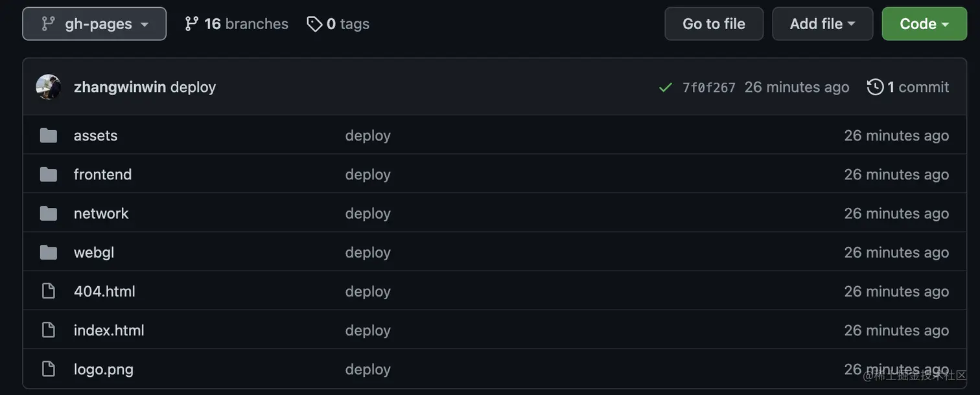Open the webgl folder

click(x=94, y=253)
